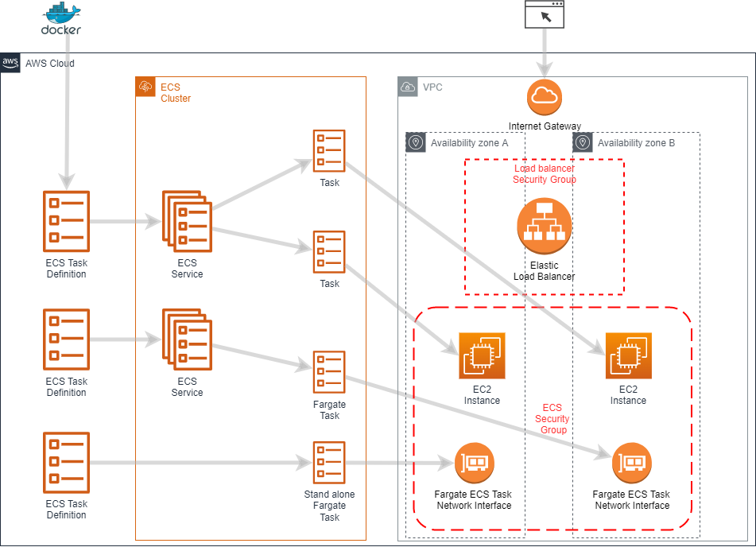The image size is (756, 547).
Task: Click the top 'ECS Task Definition' label
Action: pyautogui.click(x=67, y=269)
